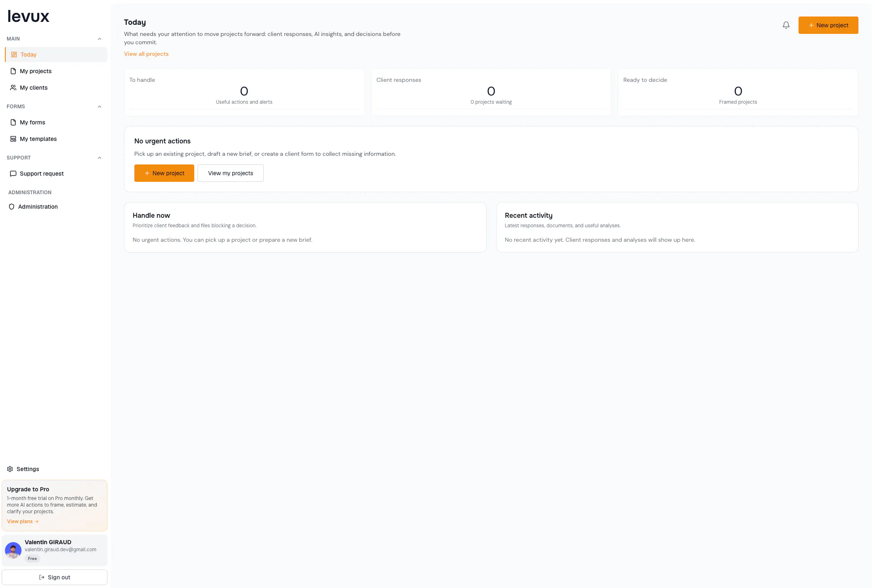Click New project button in header

(828, 25)
